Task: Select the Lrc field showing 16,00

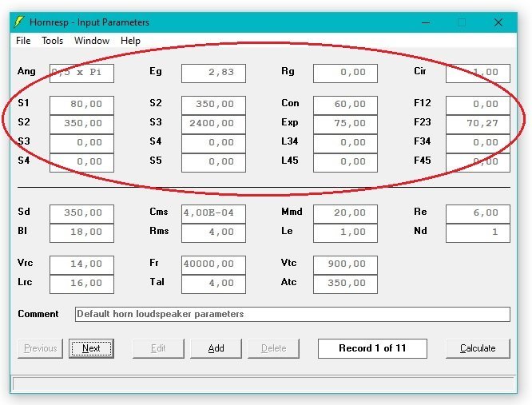Action: click(x=81, y=284)
